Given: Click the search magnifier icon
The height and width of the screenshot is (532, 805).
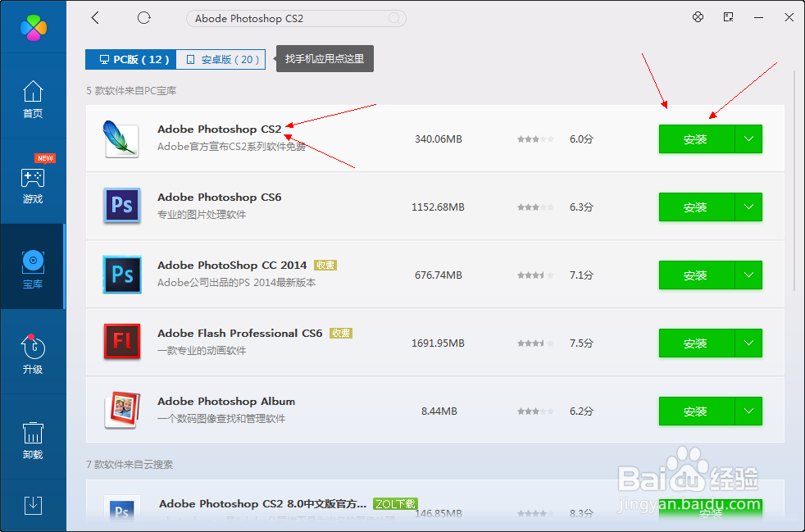Looking at the screenshot, I should (x=394, y=19).
